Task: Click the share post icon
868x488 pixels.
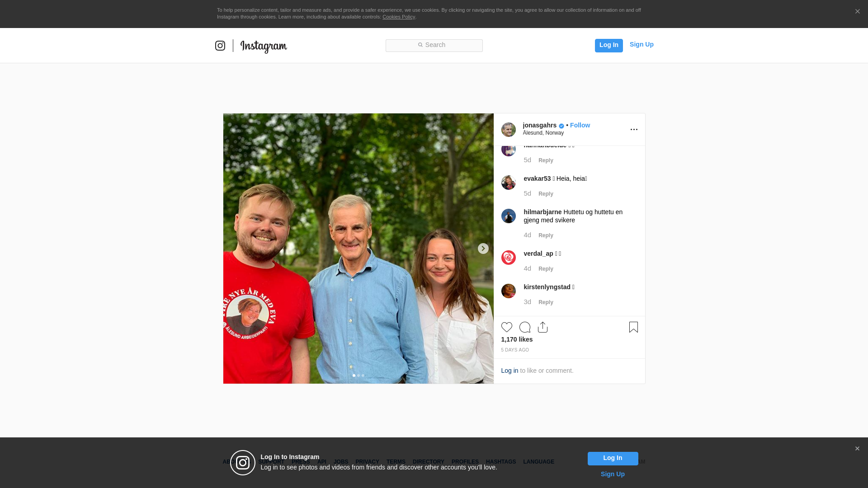Action: pos(542,327)
